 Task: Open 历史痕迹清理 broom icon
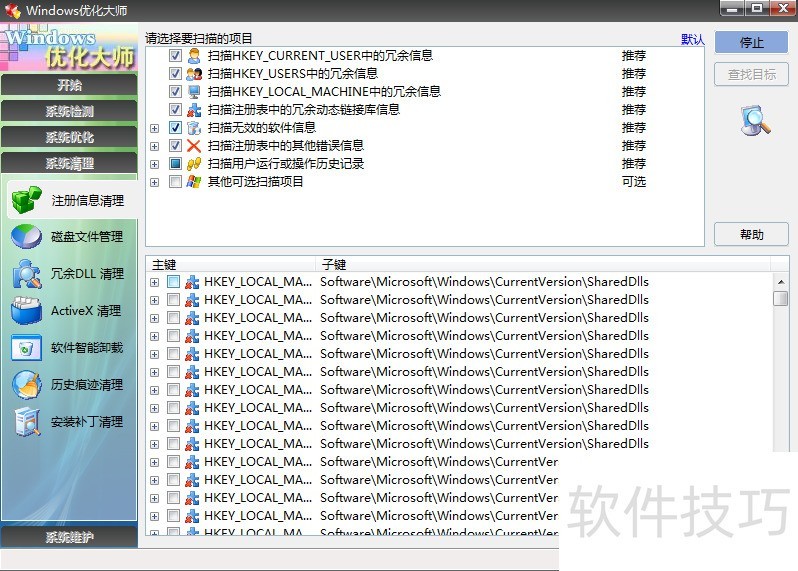click(x=26, y=385)
